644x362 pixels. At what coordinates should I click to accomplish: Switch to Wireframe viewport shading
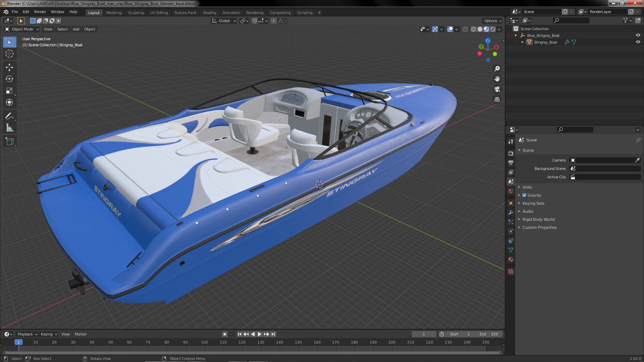click(x=474, y=29)
